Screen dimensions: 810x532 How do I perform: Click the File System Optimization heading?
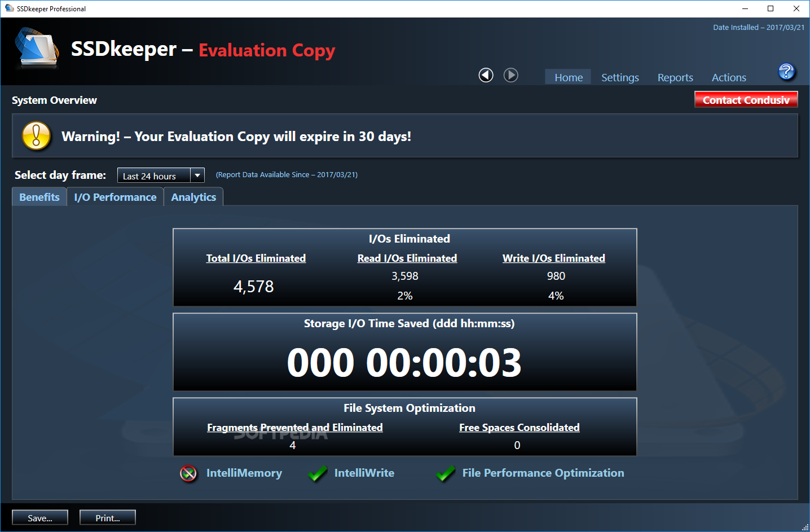410,408
